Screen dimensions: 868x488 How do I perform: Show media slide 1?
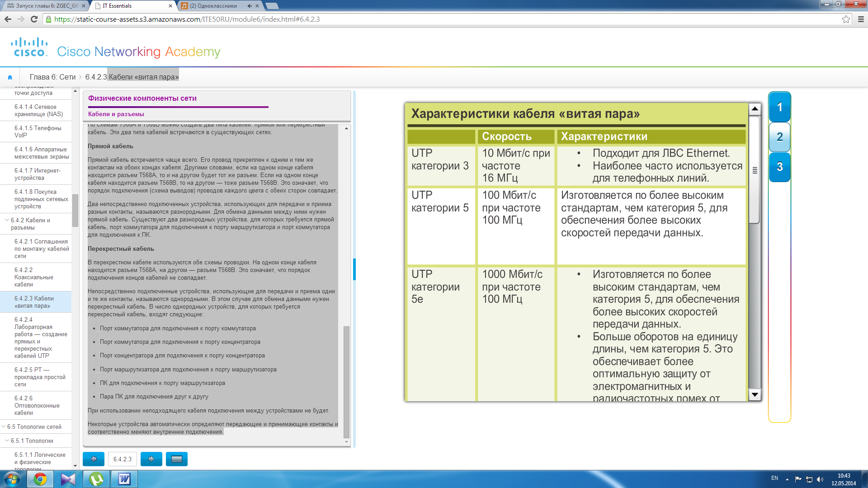pos(779,107)
